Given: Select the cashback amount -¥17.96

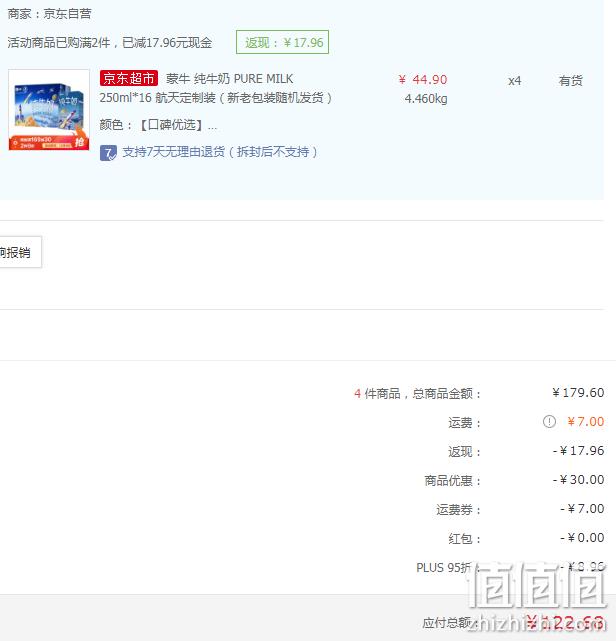Looking at the screenshot, I should 578,450.
